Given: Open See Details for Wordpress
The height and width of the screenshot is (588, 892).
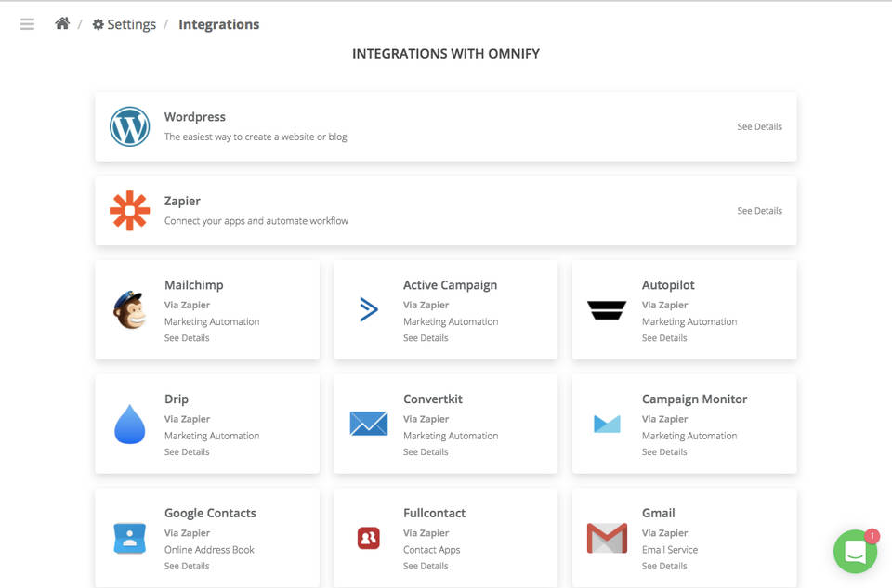Looking at the screenshot, I should (759, 126).
